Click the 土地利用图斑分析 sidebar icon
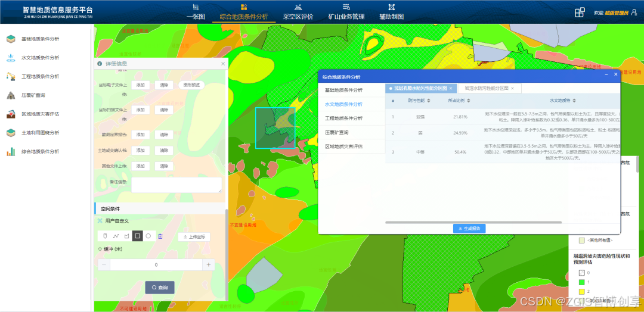Image resolution: width=644 pixels, height=312 pixels. (x=11, y=132)
